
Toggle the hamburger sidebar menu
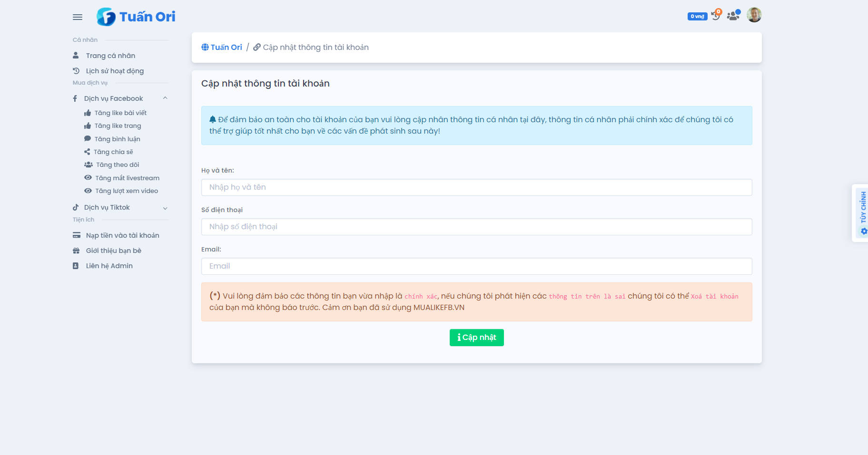point(78,17)
